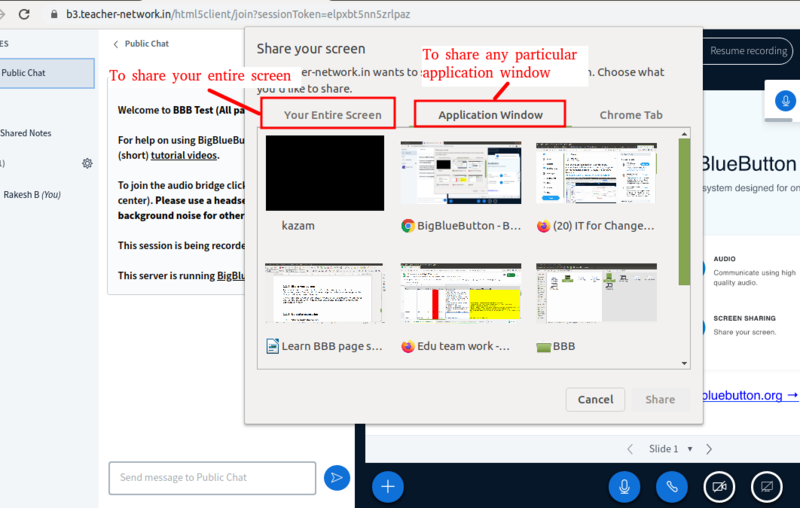Click the document icon beside Learn BBB page

coord(272,346)
